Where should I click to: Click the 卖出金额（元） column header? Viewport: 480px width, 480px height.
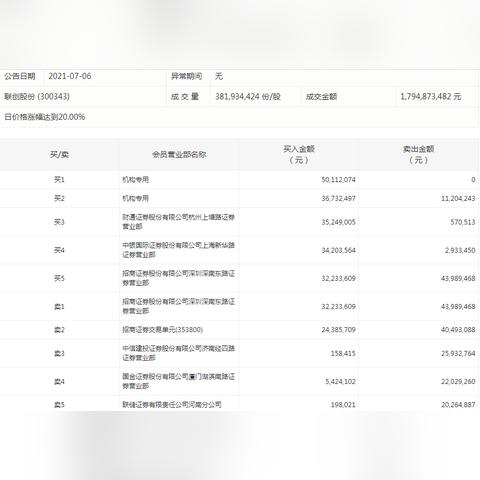click(418, 154)
